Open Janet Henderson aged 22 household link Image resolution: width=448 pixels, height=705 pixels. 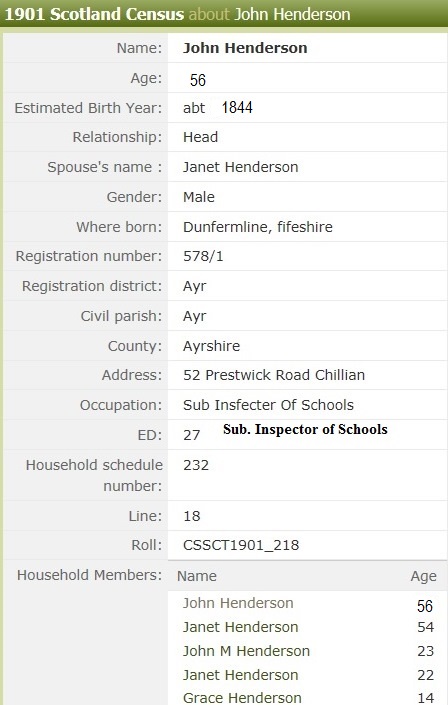(x=240, y=674)
